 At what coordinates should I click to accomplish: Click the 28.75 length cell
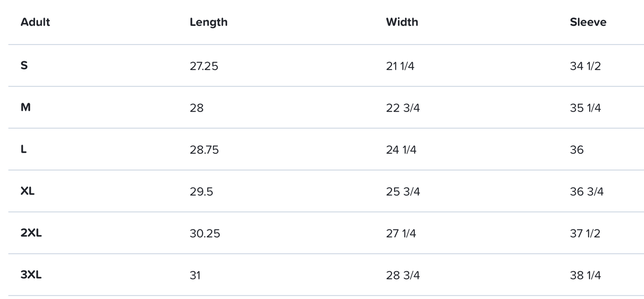204,150
